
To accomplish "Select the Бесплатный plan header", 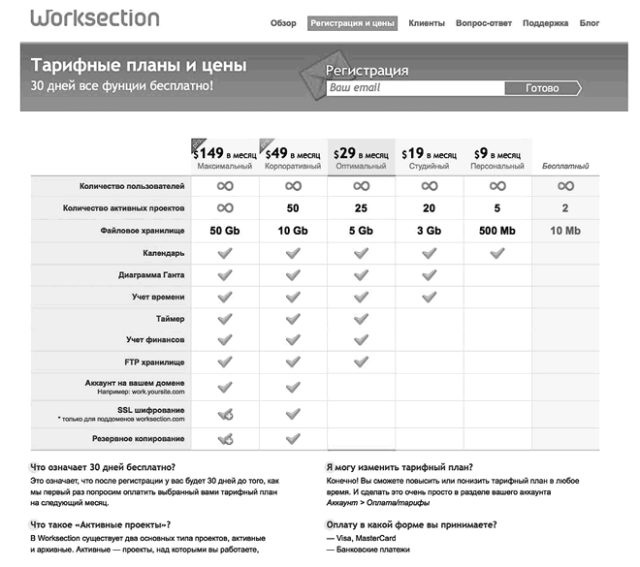I will click(565, 164).
